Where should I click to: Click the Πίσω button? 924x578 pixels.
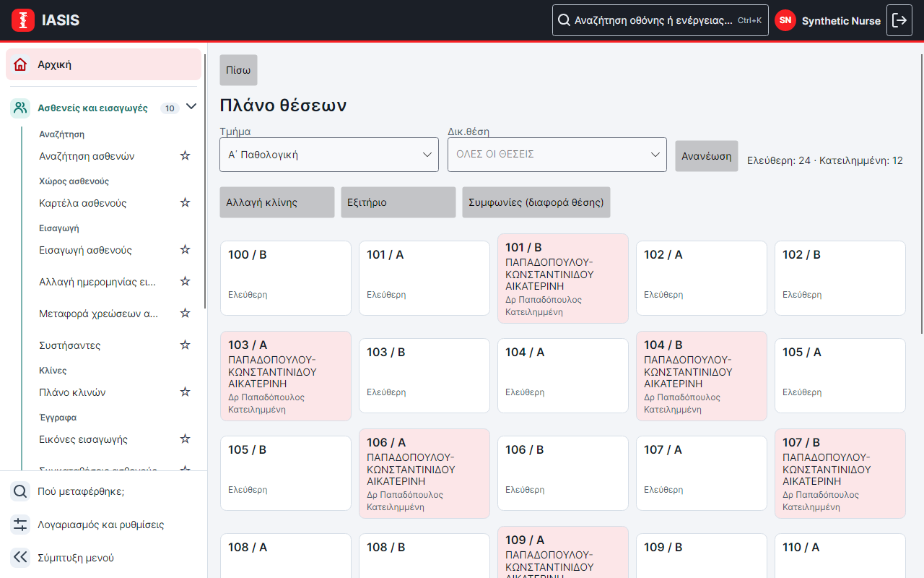click(x=238, y=70)
